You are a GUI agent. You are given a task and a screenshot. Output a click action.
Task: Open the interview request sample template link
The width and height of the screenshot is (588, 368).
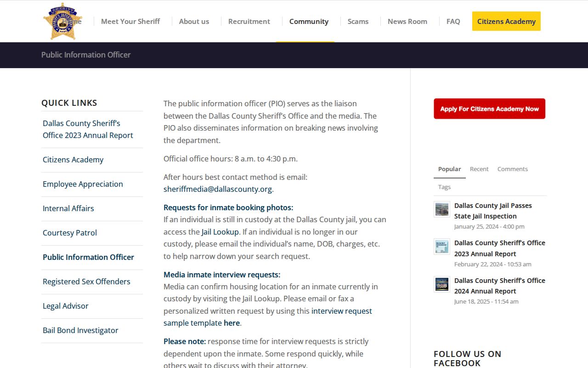[x=268, y=317]
